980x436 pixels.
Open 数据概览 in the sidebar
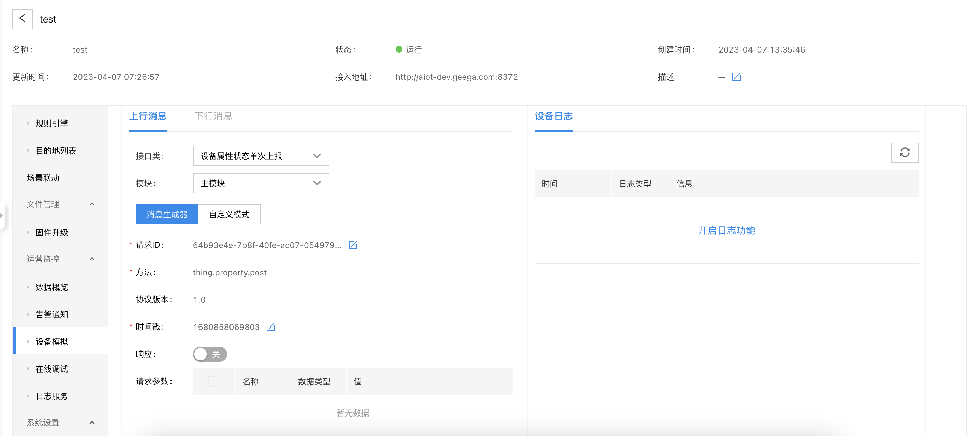pyautogui.click(x=60, y=287)
